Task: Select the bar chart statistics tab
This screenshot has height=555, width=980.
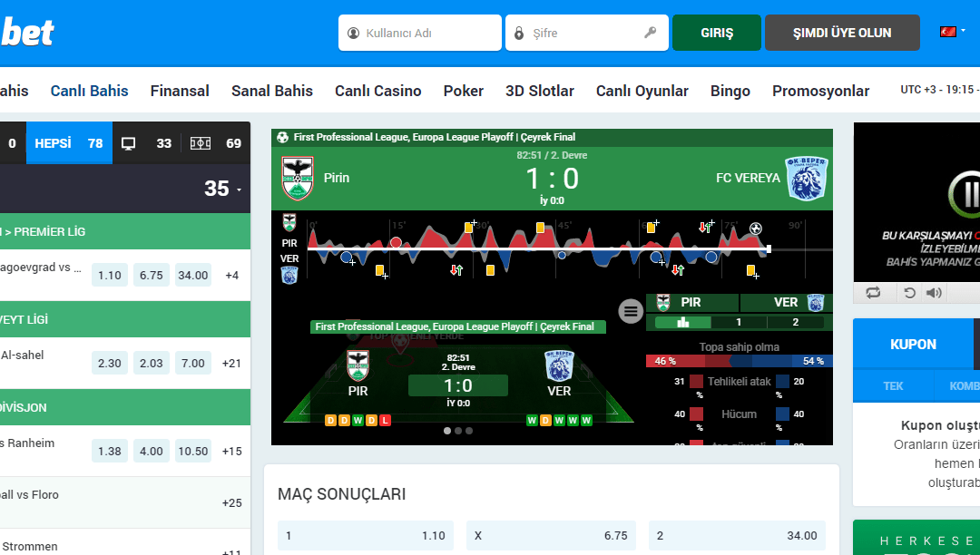Action: coord(682,322)
